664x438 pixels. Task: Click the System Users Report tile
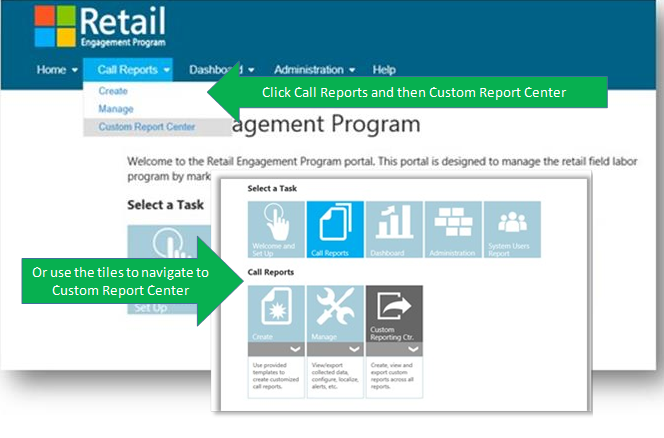coord(511,230)
